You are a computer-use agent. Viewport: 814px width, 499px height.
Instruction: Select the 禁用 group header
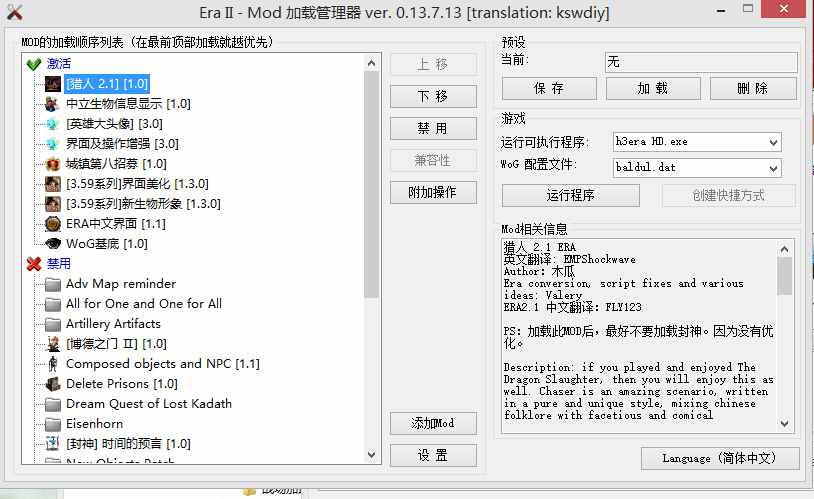(59, 263)
